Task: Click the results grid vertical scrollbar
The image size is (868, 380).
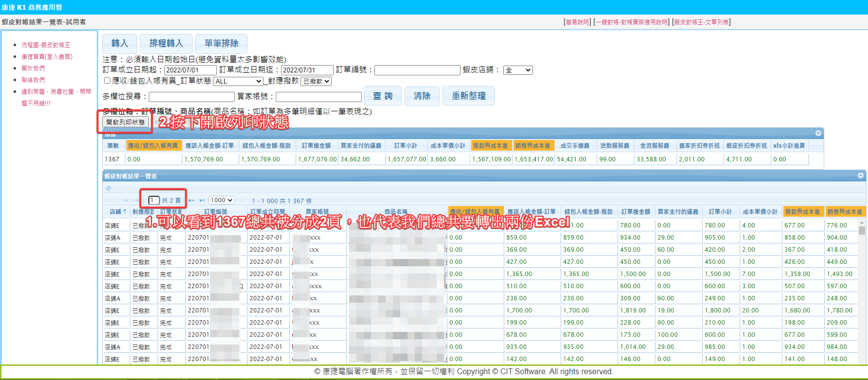Action: click(862, 292)
